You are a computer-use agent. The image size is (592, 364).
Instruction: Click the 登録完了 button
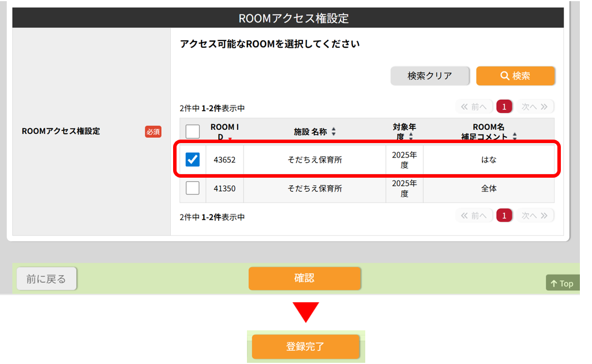305,347
